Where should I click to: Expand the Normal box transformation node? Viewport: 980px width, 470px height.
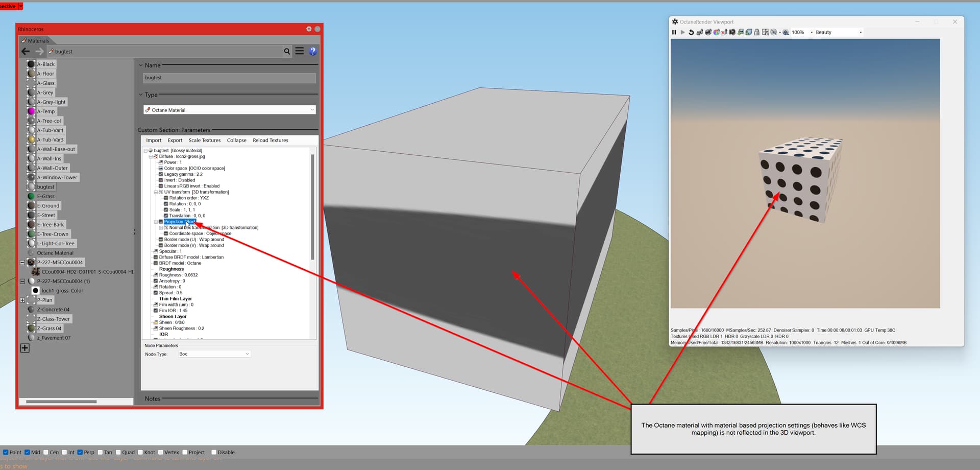pyautogui.click(x=161, y=228)
